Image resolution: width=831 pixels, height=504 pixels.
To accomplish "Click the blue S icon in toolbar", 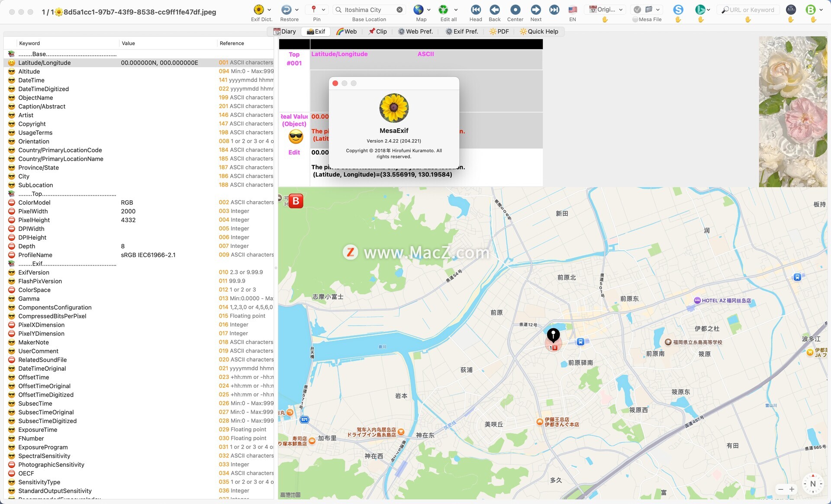I will [678, 10].
